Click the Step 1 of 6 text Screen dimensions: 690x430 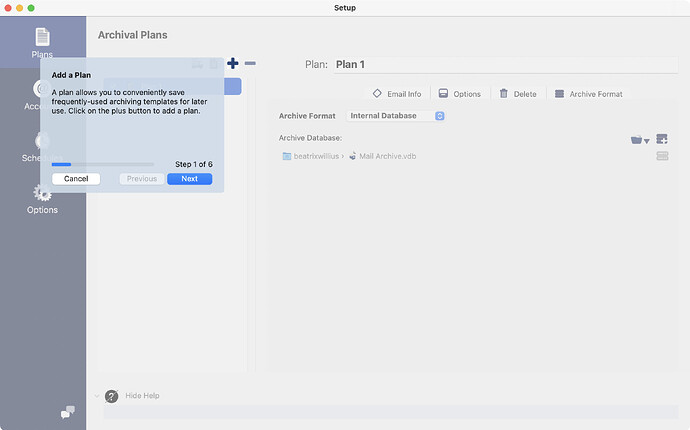coord(194,164)
